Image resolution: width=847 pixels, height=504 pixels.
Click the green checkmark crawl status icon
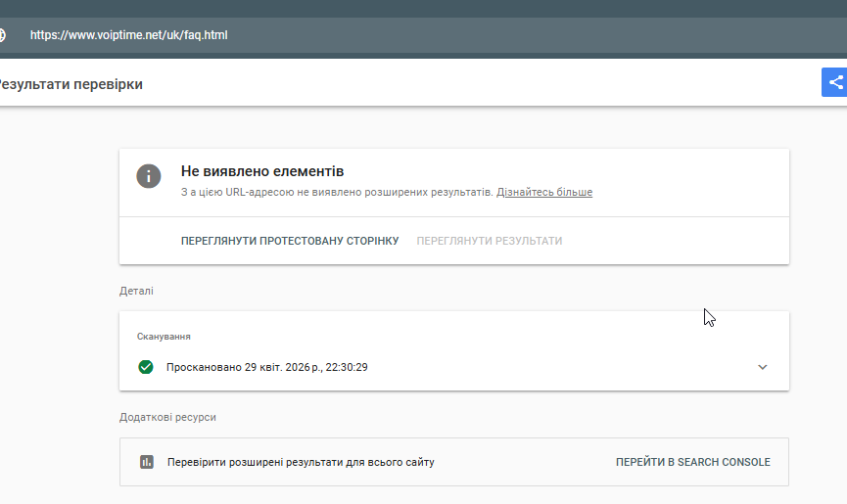[146, 367]
